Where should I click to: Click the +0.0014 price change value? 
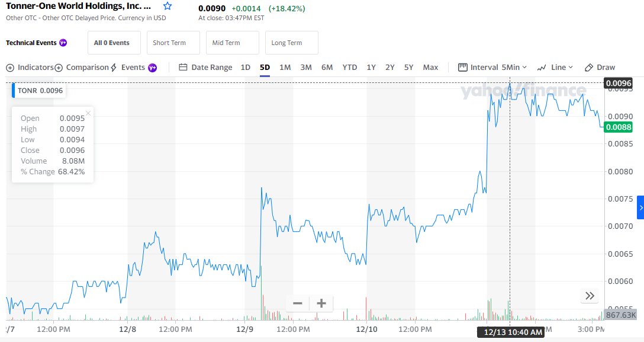point(246,9)
